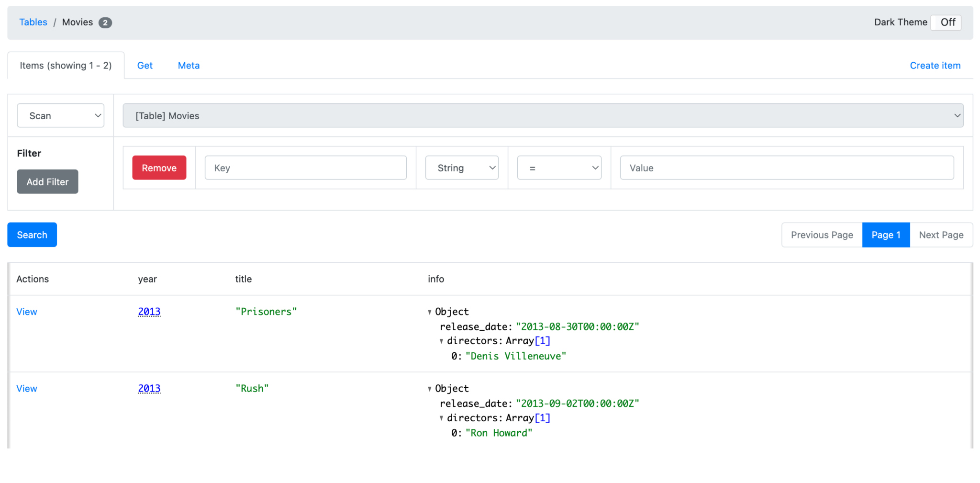Screen dimensions: 980x483
Task: Toggle Dark Theme on
Action: click(946, 22)
